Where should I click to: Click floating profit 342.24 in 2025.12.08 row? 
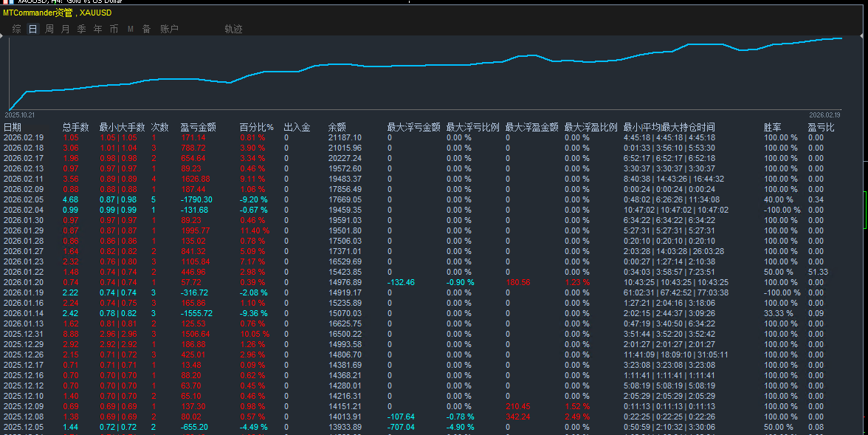[x=518, y=417]
